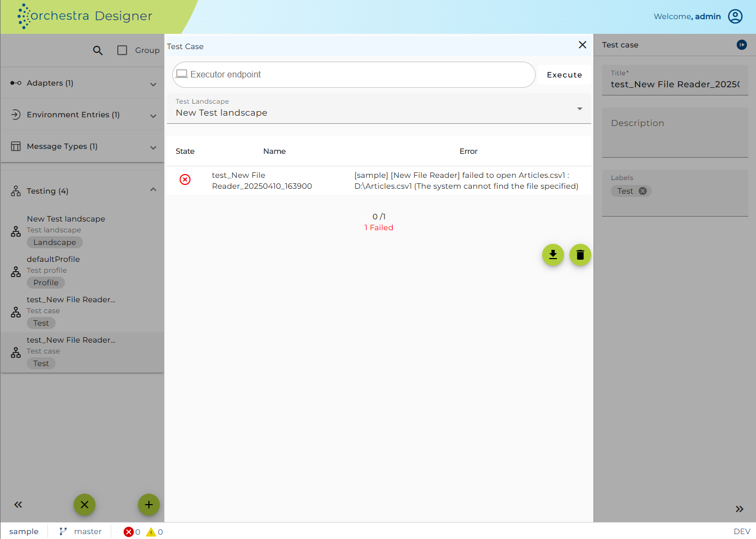Click the red failed state icon
The width and height of the screenshot is (756, 539).
[185, 179]
